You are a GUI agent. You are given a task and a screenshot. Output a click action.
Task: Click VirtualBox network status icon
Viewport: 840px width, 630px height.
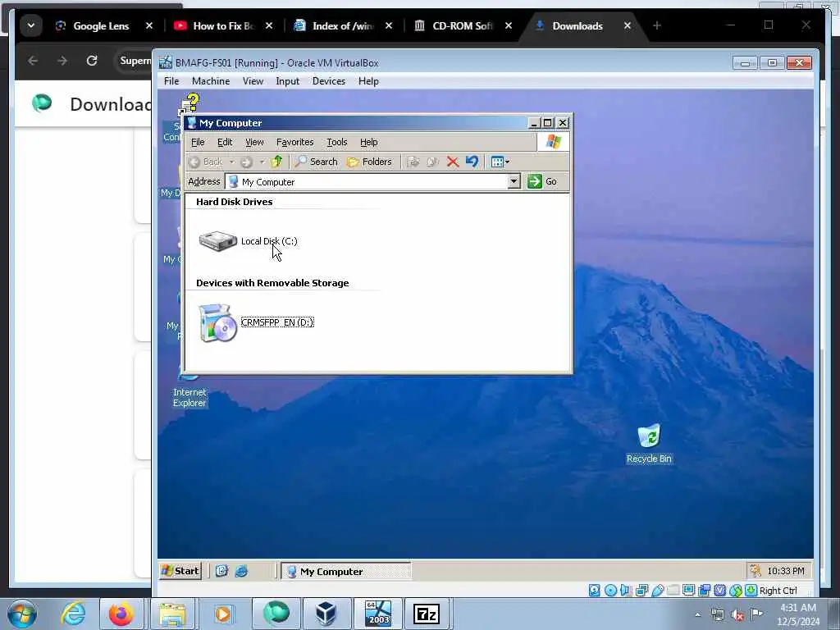(641, 591)
